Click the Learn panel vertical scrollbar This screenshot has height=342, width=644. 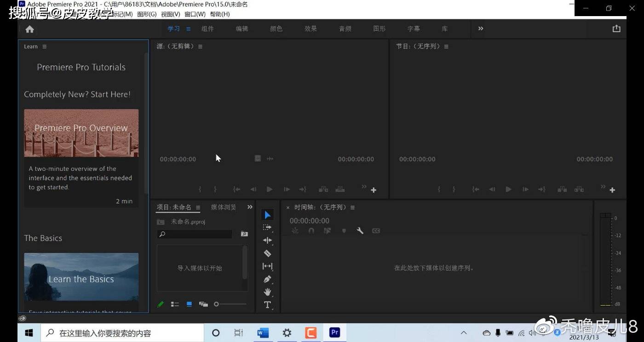pos(146,123)
